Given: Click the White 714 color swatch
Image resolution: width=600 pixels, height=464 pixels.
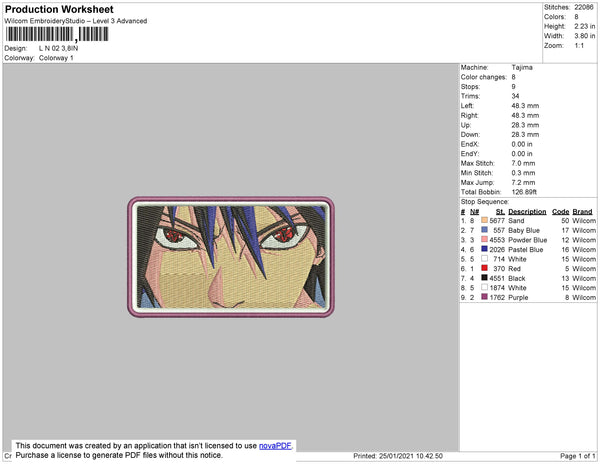Looking at the screenshot, I should [x=484, y=259].
